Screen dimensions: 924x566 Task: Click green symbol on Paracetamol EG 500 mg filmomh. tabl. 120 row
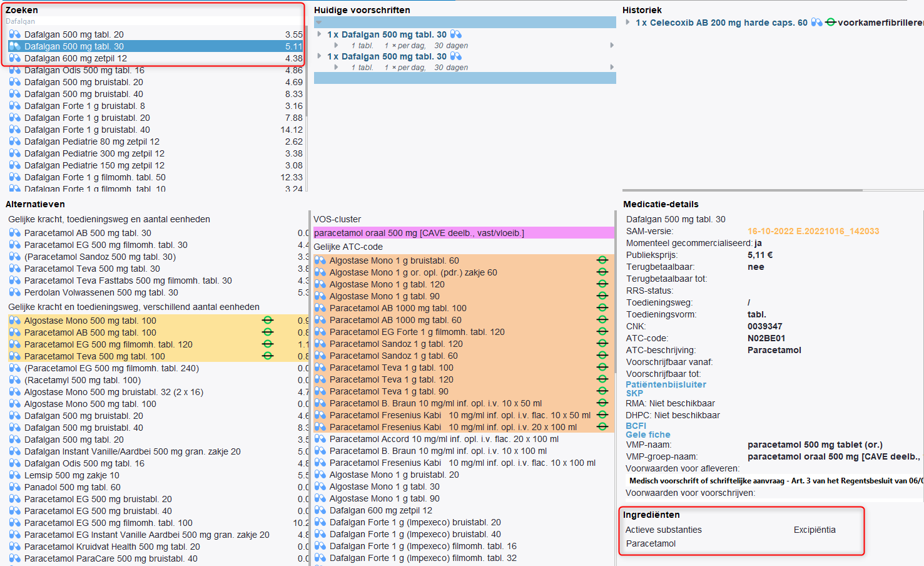pos(268,344)
